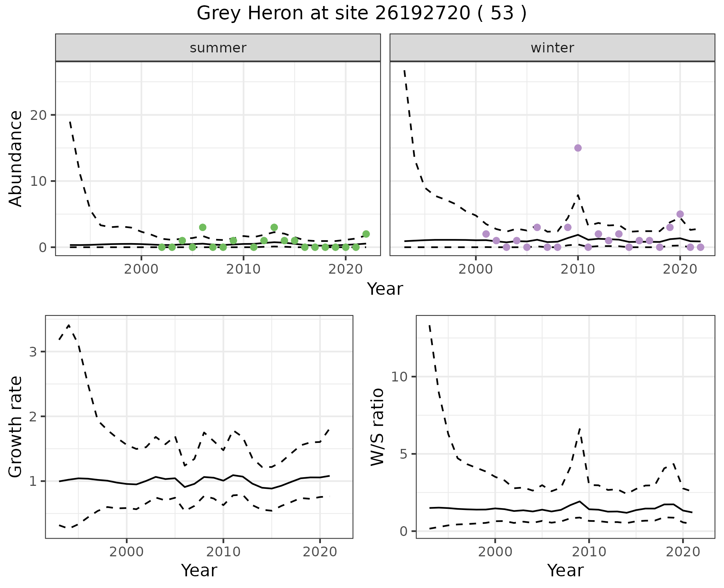Click the purple winter point at year 2020

coord(680,214)
